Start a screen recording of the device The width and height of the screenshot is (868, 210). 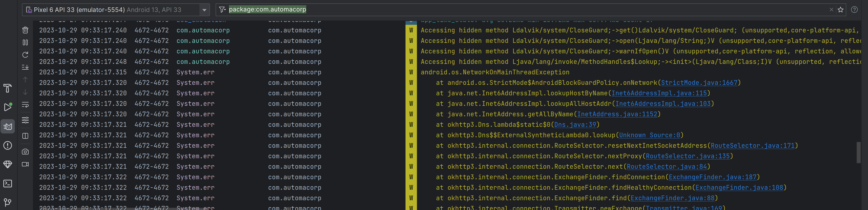coord(25,164)
